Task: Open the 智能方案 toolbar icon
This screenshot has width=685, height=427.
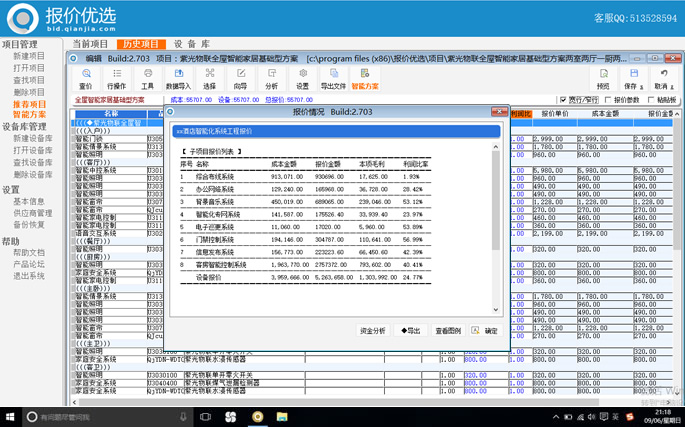Action: click(365, 79)
